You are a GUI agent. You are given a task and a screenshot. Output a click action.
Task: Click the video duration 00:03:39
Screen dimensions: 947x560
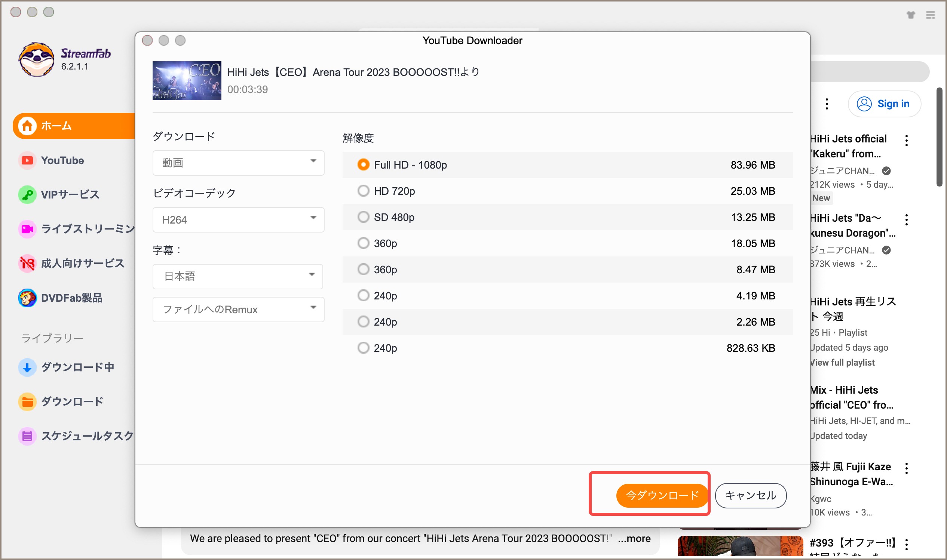point(248,89)
